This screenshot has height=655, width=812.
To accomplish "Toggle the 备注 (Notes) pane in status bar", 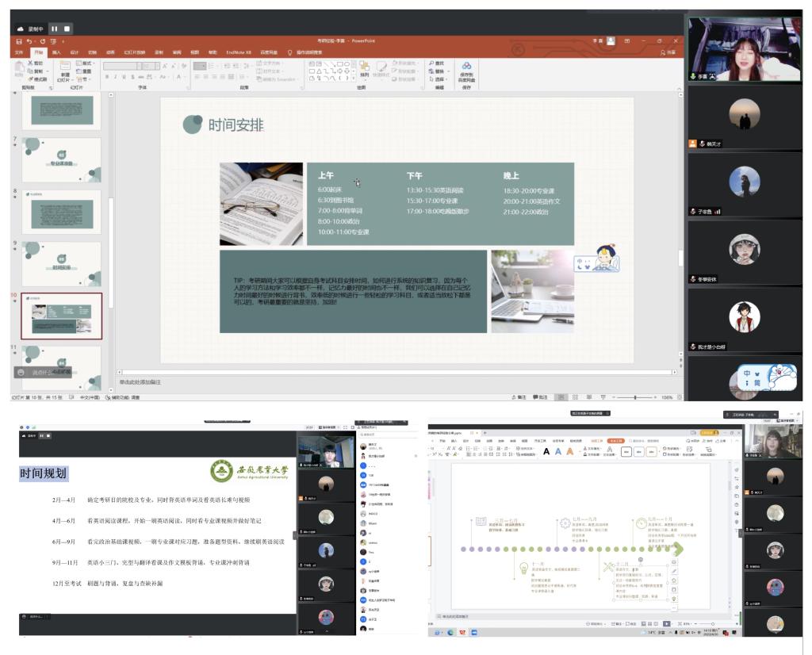I will [519, 396].
